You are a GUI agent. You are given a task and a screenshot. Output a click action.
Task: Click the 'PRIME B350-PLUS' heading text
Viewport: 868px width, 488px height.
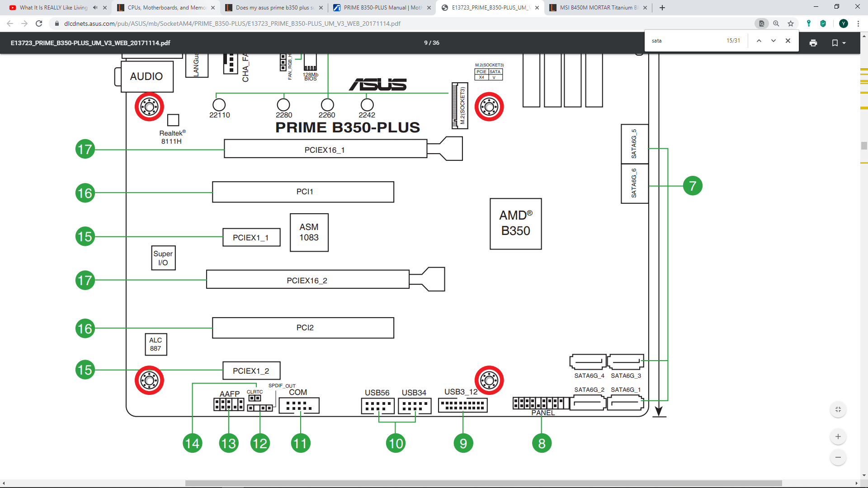(348, 127)
